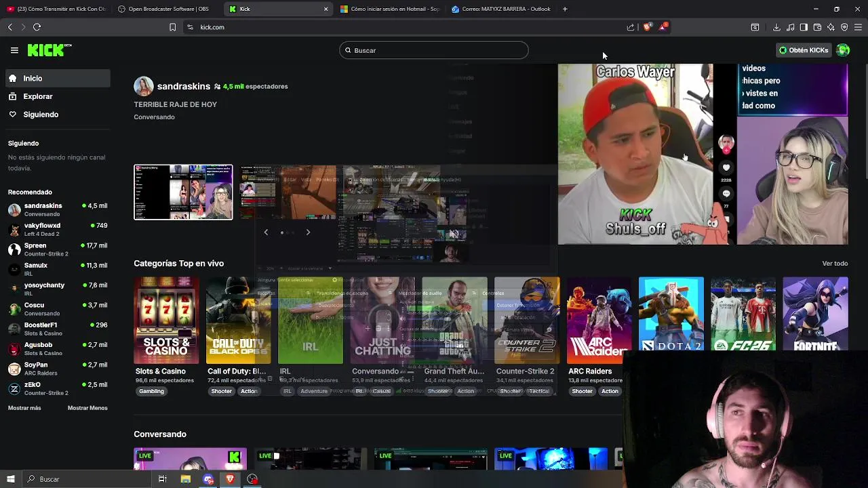
Task: Open the yosoychanty recommended channel
Action: pos(57,289)
